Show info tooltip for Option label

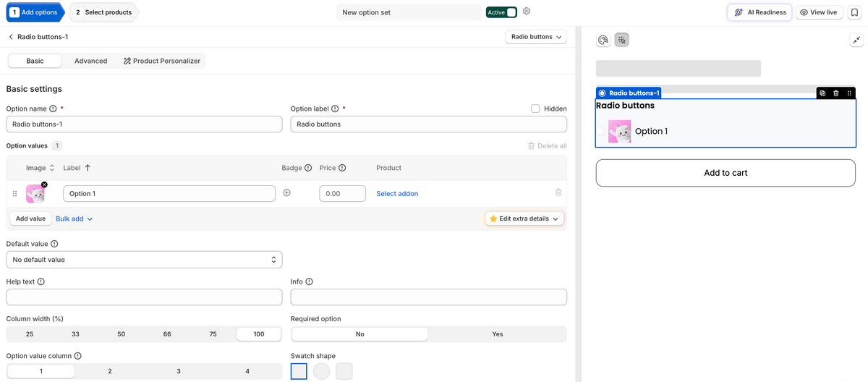click(x=335, y=109)
